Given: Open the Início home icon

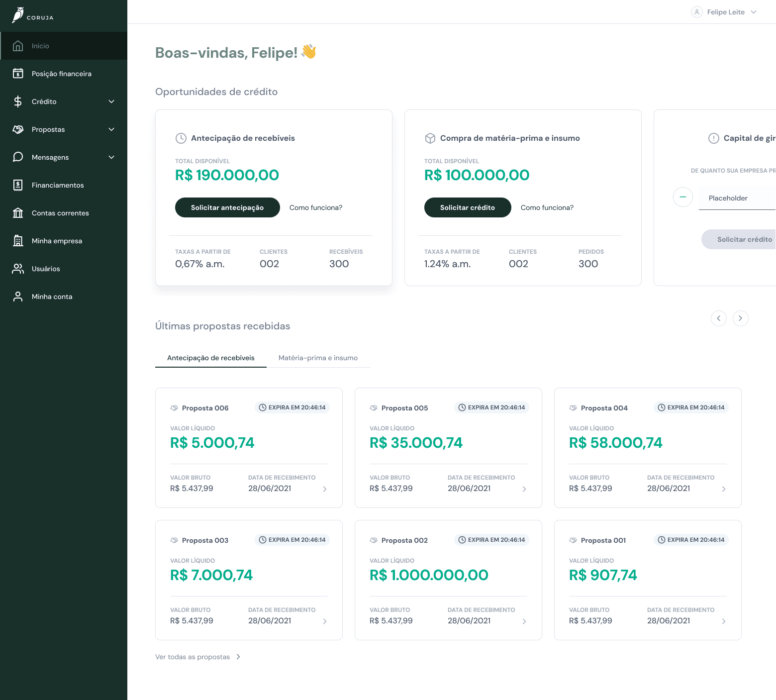Looking at the screenshot, I should tap(18, 46).
